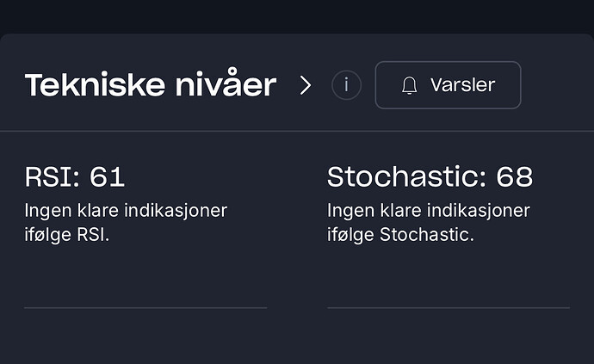Click the Stochastic description 'Ingen klare indikasjoner'

[429, 211]
